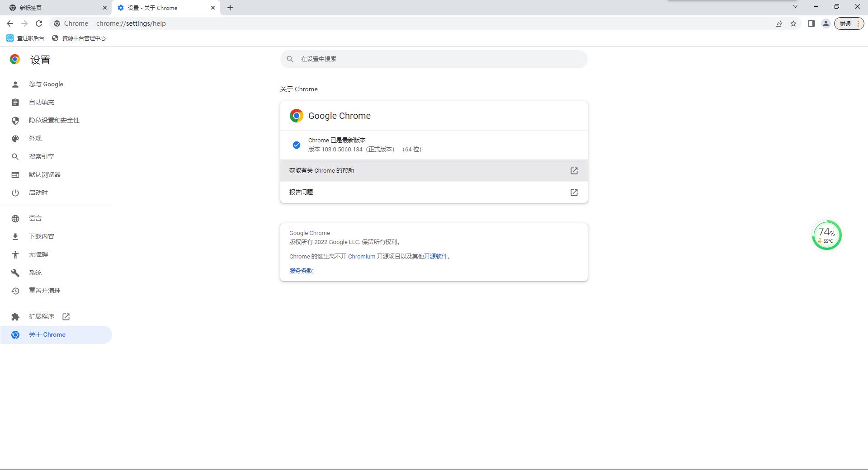Click the accessibility icon beside 无障碍
The width and height of the screenshot is (868, 470).
(15, 255)
